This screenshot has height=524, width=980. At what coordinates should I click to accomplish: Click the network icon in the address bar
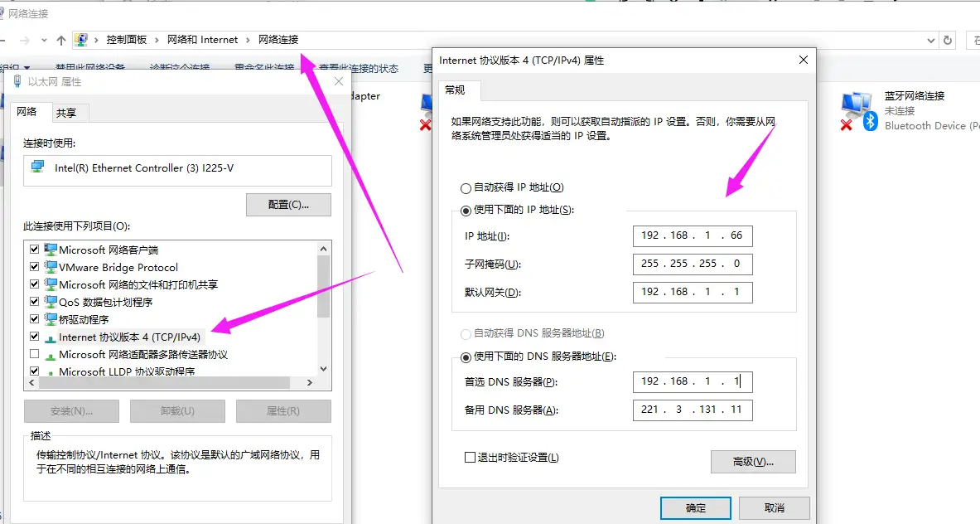(x=81, y=39)
